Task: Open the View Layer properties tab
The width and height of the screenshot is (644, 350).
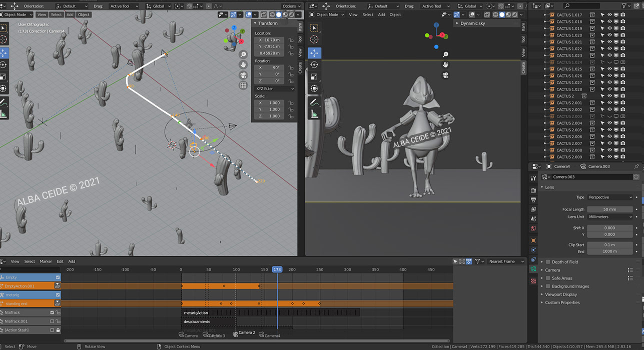Action: [x=533, y=209]
